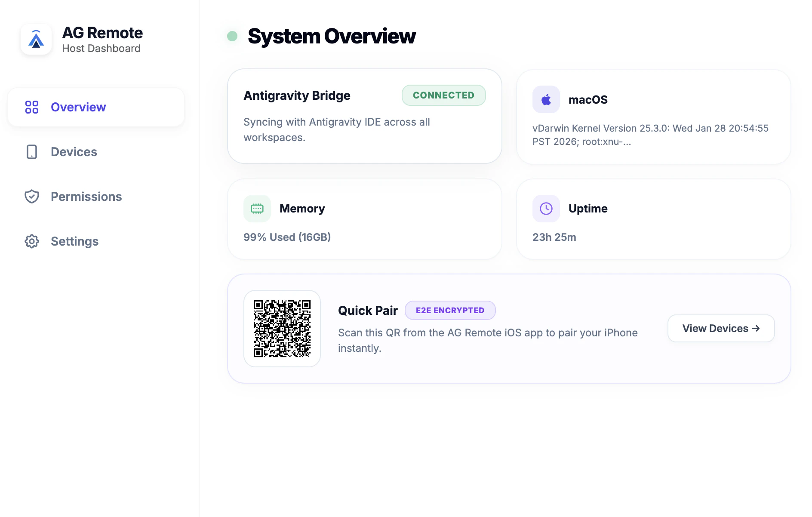Viewport: 812px width, 517px height.
Task: Go to the Permissions section
Action: pyautogui.click(x=96, y=197)
